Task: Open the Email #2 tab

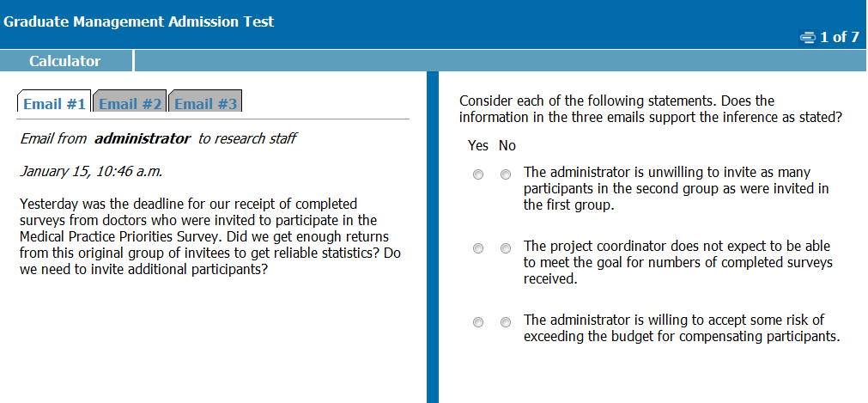Action: click(x=130, y=103)
